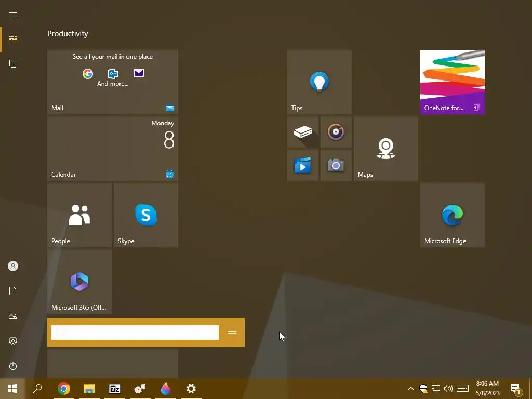Click the Windows Start button
The height and width of the screenshot is (399, 532).
tap(12, 389)
